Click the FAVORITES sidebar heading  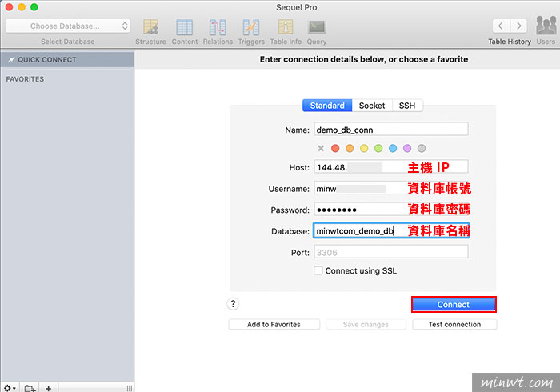(25, 79)
